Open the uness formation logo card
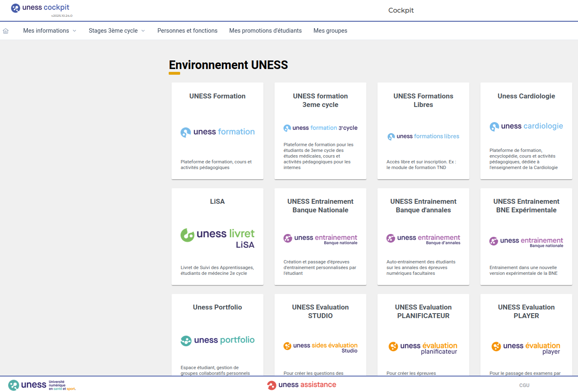The image size is (578, 392). point(217,132)
